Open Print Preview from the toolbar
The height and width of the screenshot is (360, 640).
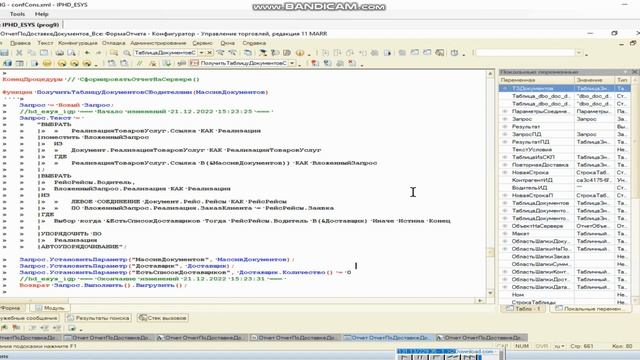pos(71,53)
